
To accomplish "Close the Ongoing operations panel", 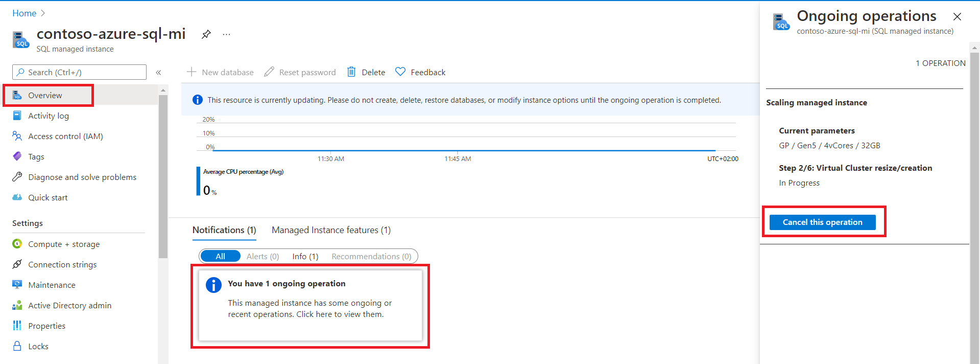I will pos(957,17).
